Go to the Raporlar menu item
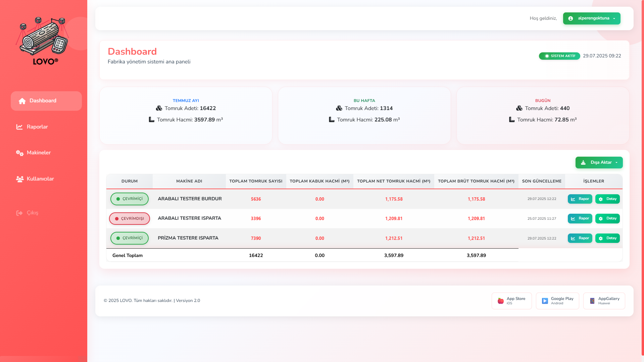 click(x=37, y=127)
